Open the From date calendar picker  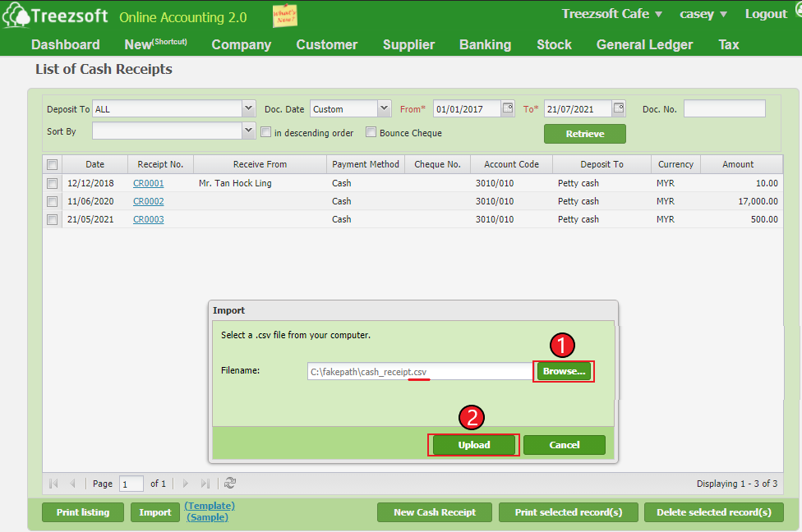508,108
